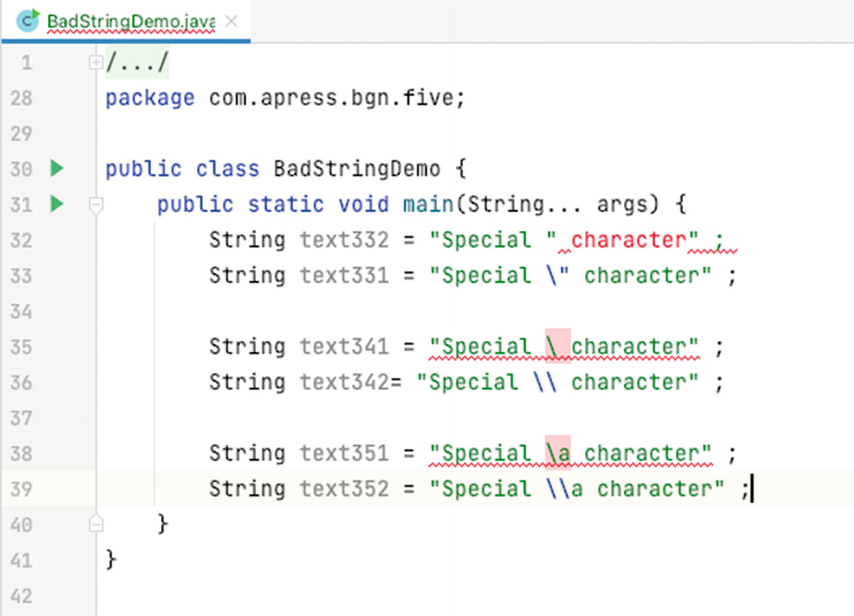Click the highlighted invalid backslash on line 35
This screenshot has height=616, width=854.
(558, 346)
